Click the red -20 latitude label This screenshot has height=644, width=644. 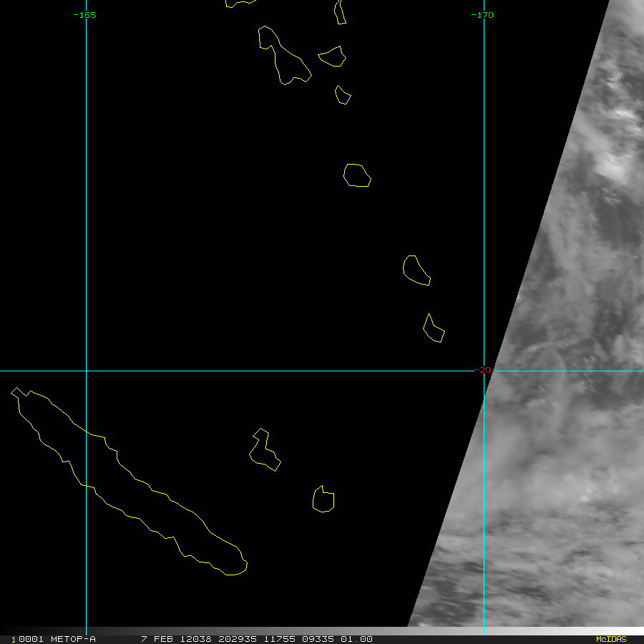[482, 370]
